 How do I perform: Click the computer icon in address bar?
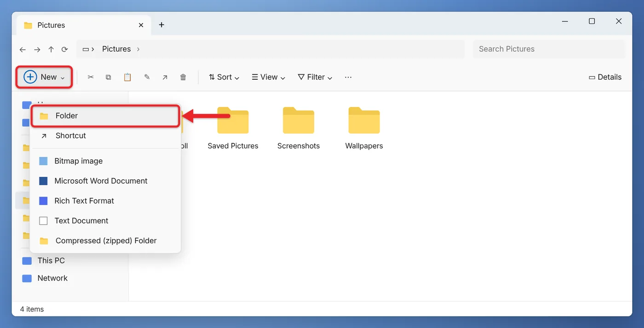[86, 49]
